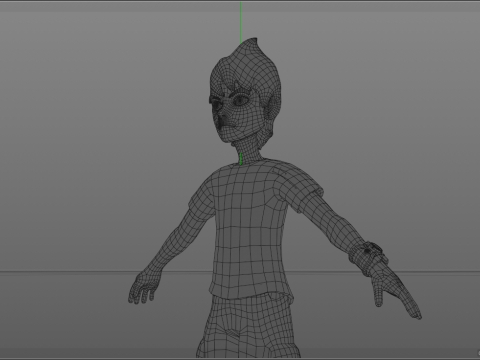This screenshot has width=480, height=360.
Task: Click the green vertical axis line above head
Action: (241, 23)
